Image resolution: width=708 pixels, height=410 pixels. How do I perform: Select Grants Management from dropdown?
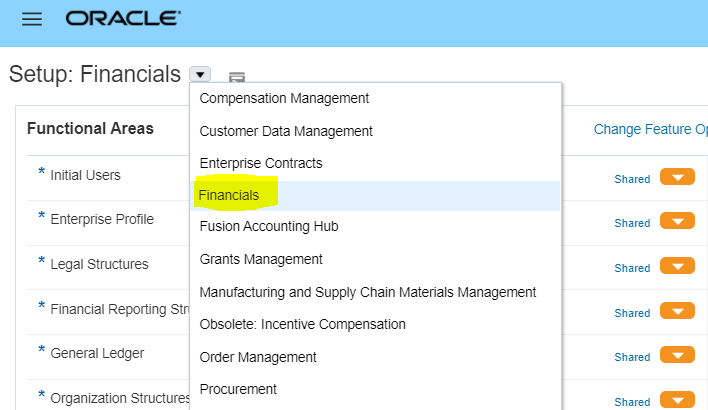tap(261, 259)
